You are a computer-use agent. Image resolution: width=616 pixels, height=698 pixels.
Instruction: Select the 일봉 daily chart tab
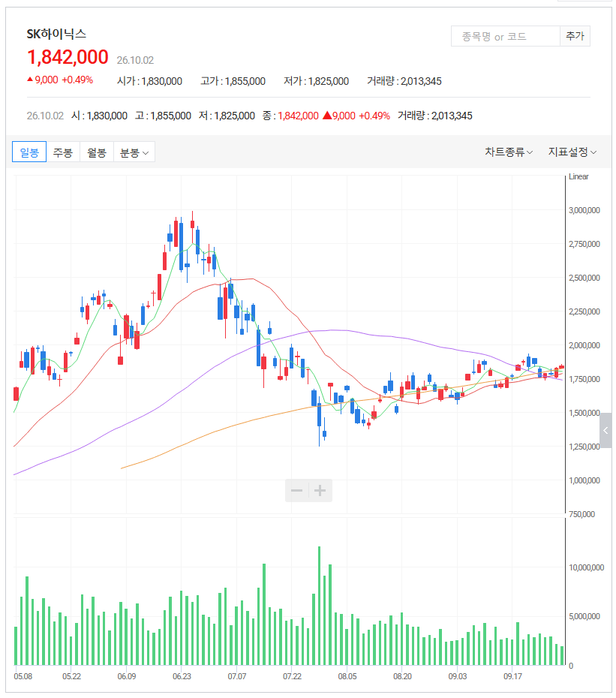tap(29, 152)
